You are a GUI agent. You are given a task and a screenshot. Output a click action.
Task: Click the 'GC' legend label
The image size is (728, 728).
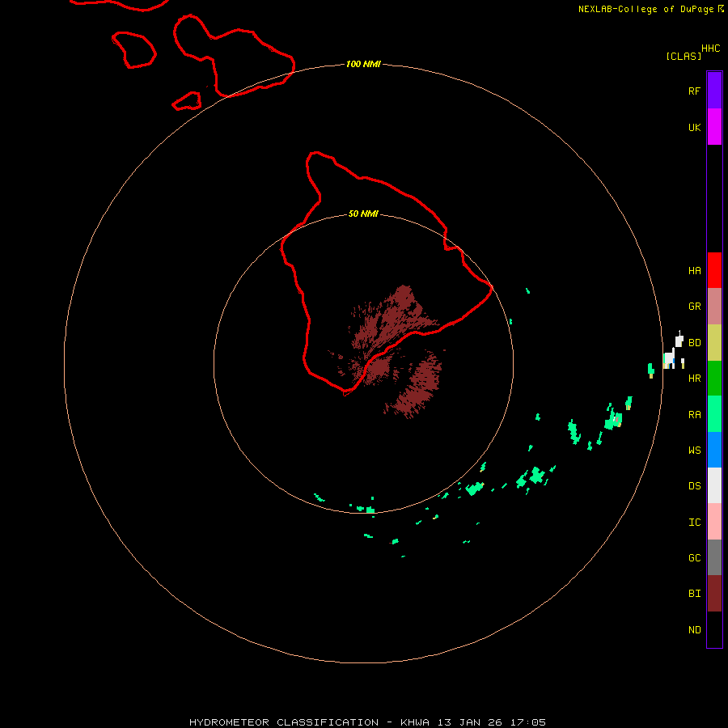point(694,558)
